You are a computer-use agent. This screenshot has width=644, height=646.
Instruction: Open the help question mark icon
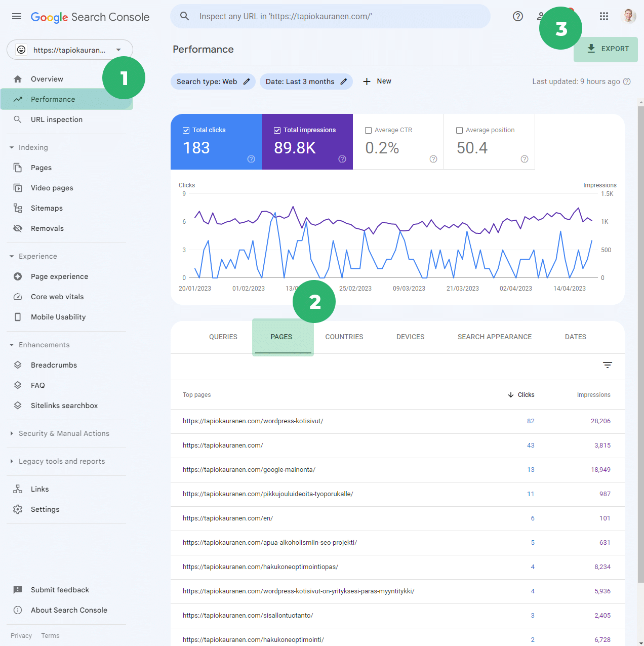coord(517,16)
